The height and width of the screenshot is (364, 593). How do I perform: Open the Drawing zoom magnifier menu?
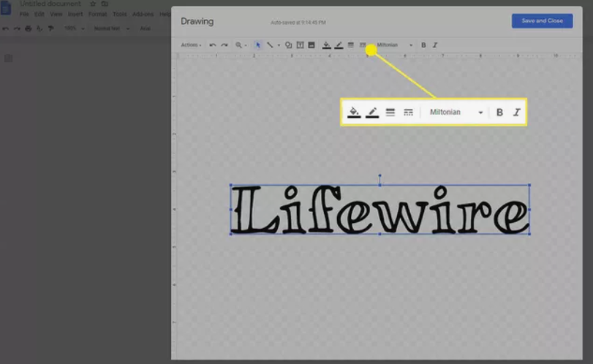[241, 45]
